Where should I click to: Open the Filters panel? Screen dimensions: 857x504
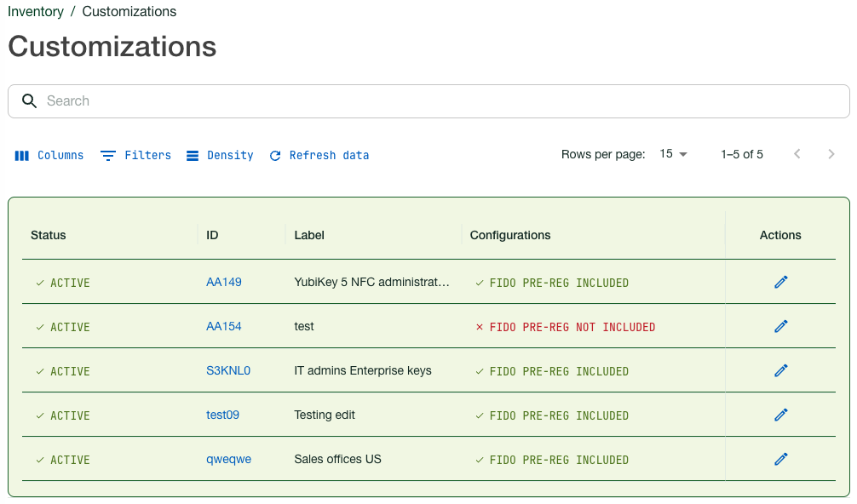coord(136,155)
